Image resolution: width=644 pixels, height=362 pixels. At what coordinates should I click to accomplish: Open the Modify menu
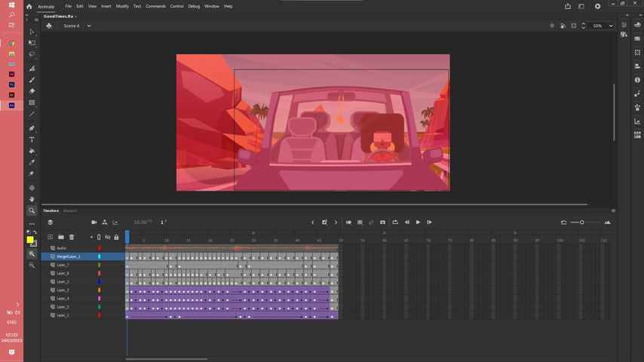pos(122,6)
